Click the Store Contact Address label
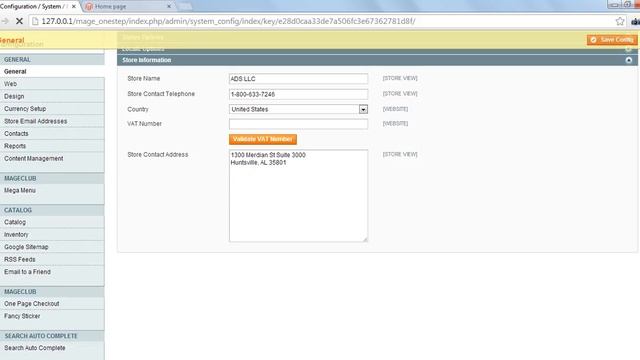Image resolution: width=640 pixels, height=360 pixels. pos(158,155)
